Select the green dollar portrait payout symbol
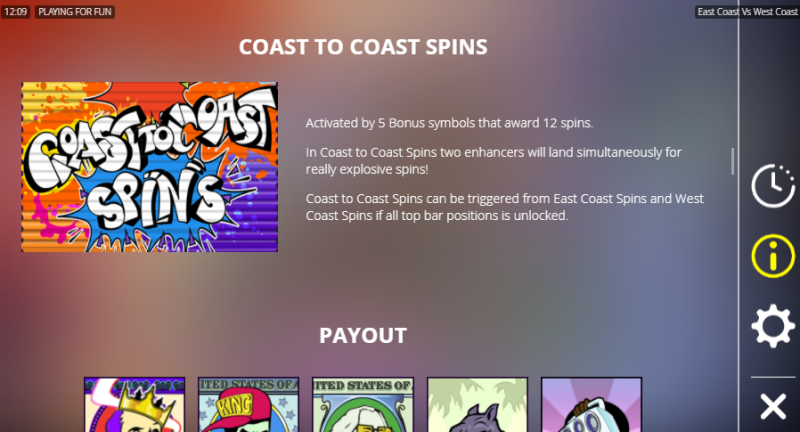 (x=363, y=404)
